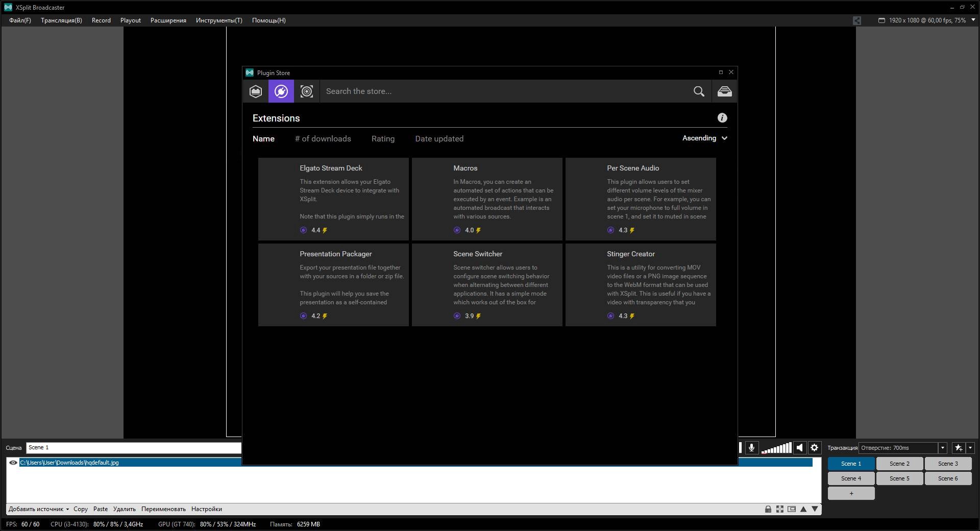Click the magnifier search icon
Viewport: 980px width, 531px height.
coord(699,91)
